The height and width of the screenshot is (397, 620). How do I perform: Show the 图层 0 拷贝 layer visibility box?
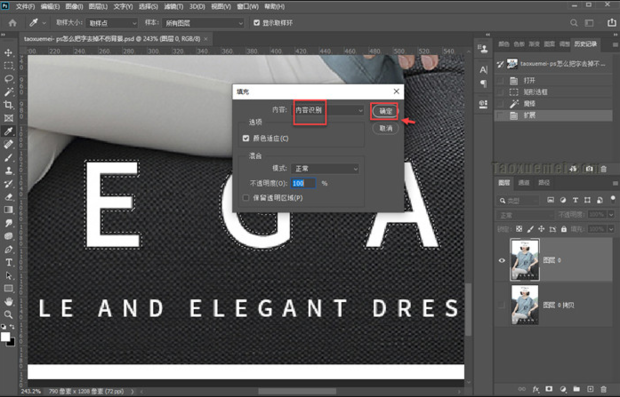(502, 305)
